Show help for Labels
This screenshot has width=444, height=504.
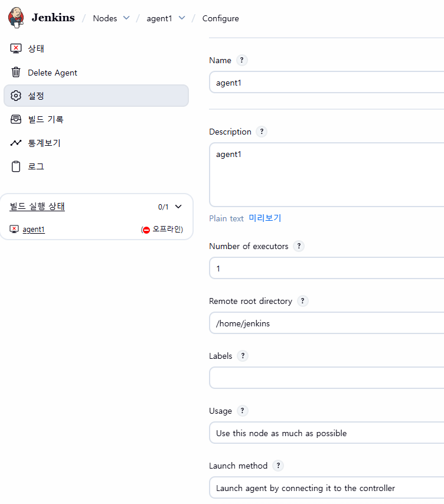click(x=243, y=356)
